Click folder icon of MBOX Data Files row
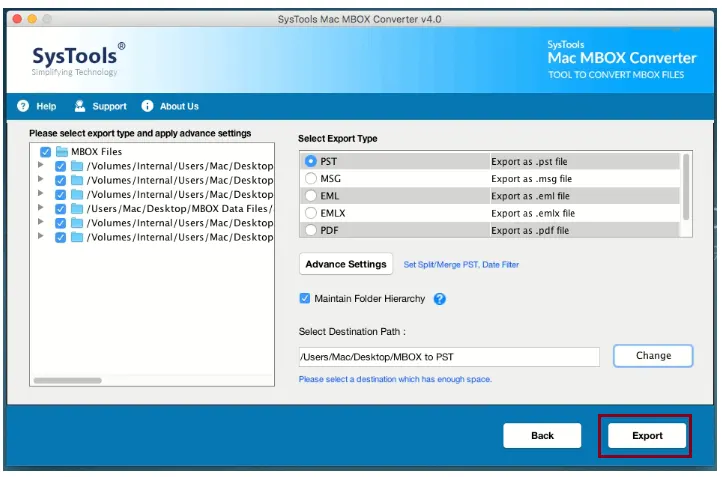722x477 pixels. point(77,209)
